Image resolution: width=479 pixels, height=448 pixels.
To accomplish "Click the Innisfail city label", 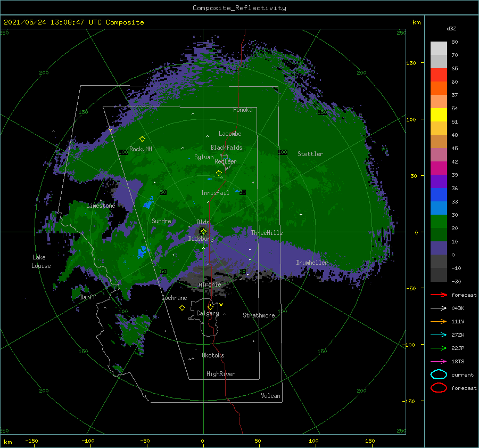I will (x=215, y=193).
